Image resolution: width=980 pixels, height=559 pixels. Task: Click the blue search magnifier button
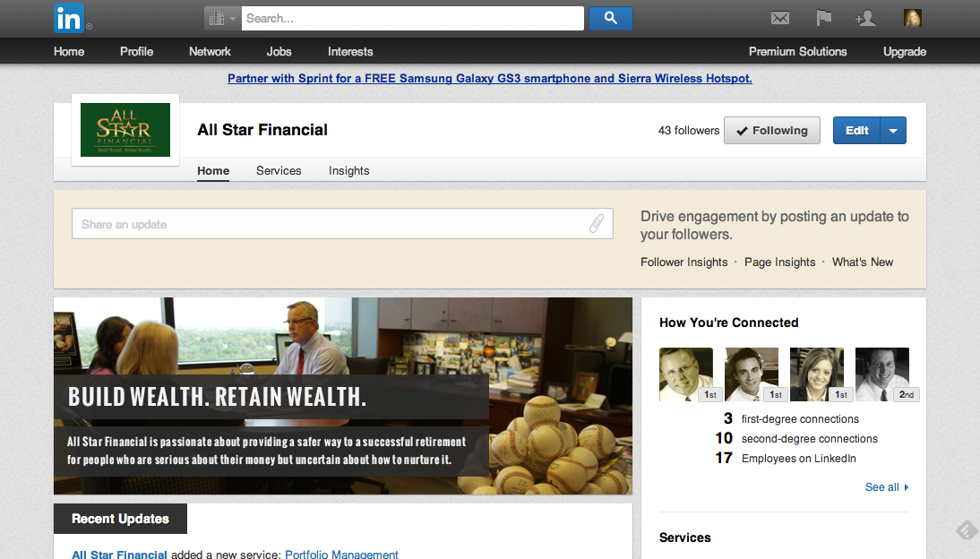(x=611, y=18)
